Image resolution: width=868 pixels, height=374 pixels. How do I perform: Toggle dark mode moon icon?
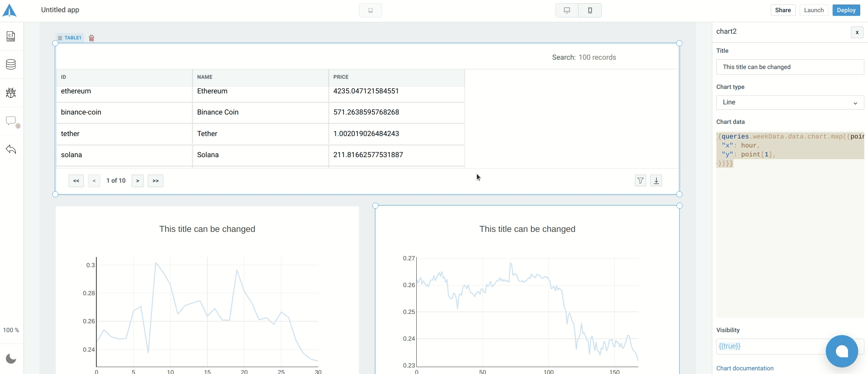[x=11, y=359]
